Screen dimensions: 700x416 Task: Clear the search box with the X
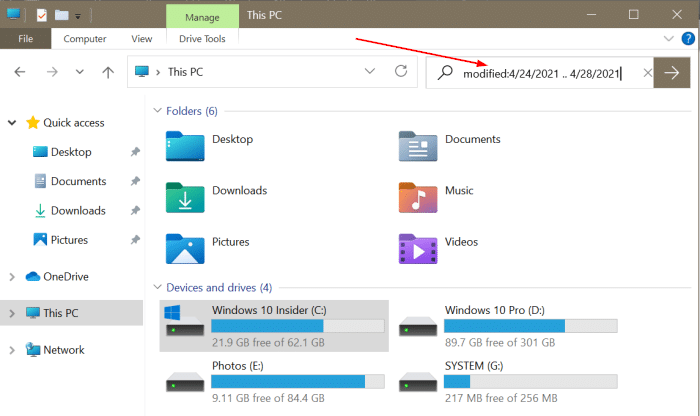pos(648,73)
